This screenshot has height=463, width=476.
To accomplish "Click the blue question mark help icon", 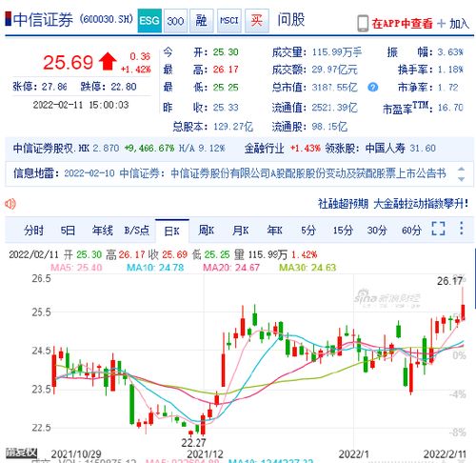I will tap(373, 87).
